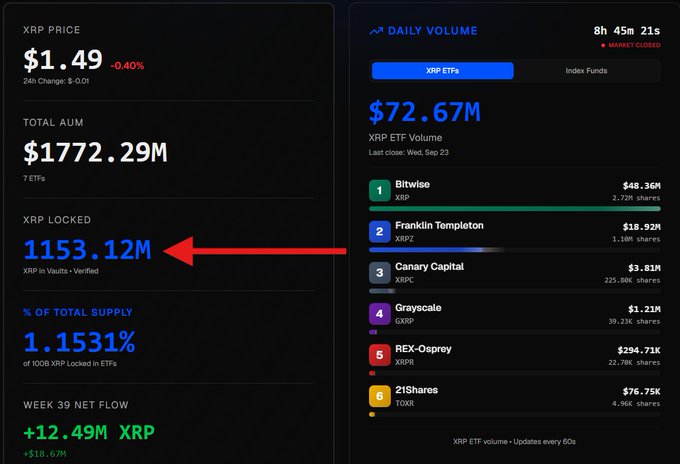The height and width of the screenshot is (464, 680).
Task: Click the 1153.12M XRP locked value
Action: (87, 250)
